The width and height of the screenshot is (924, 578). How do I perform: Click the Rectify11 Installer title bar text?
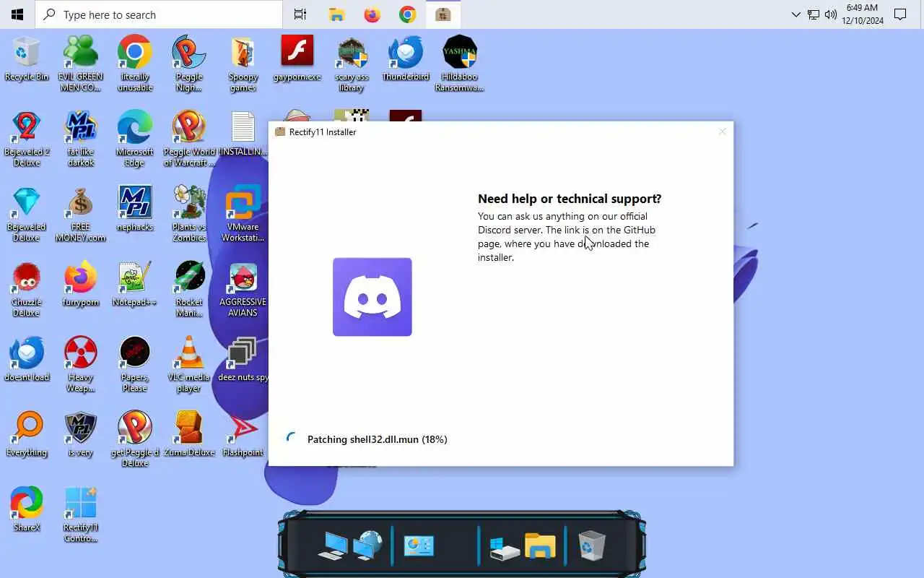click(323, 132)
